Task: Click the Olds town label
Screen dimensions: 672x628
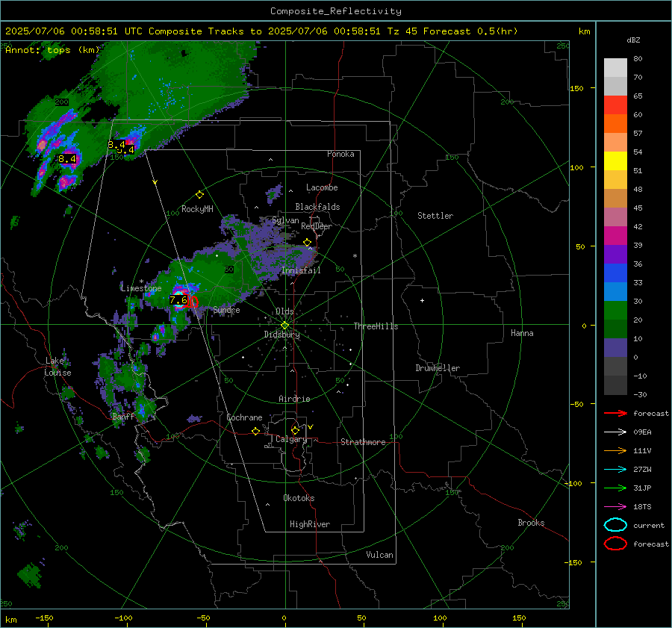Action: pyautogui.click(x=284, y=311)
